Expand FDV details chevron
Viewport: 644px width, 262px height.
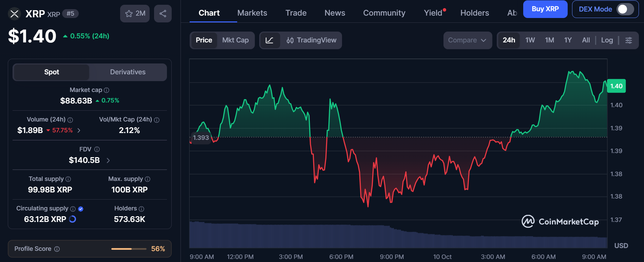(108, 161)
